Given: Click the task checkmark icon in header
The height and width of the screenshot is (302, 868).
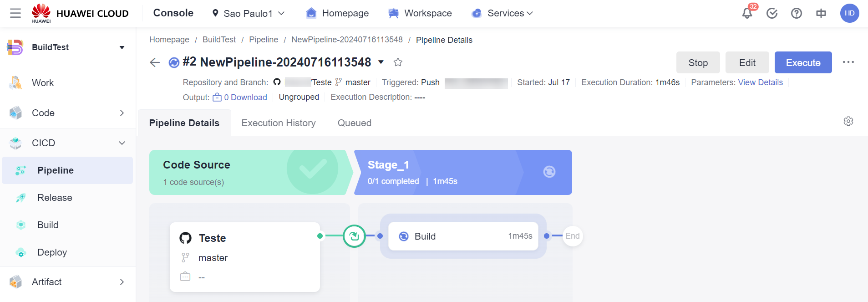Looking at the screenshot, I should 772,13.
